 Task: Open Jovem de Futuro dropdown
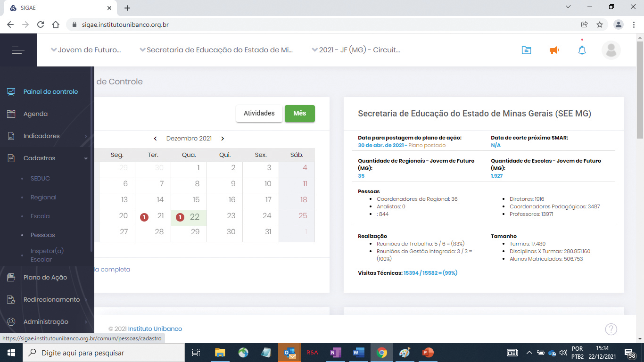tap(86, 50)
